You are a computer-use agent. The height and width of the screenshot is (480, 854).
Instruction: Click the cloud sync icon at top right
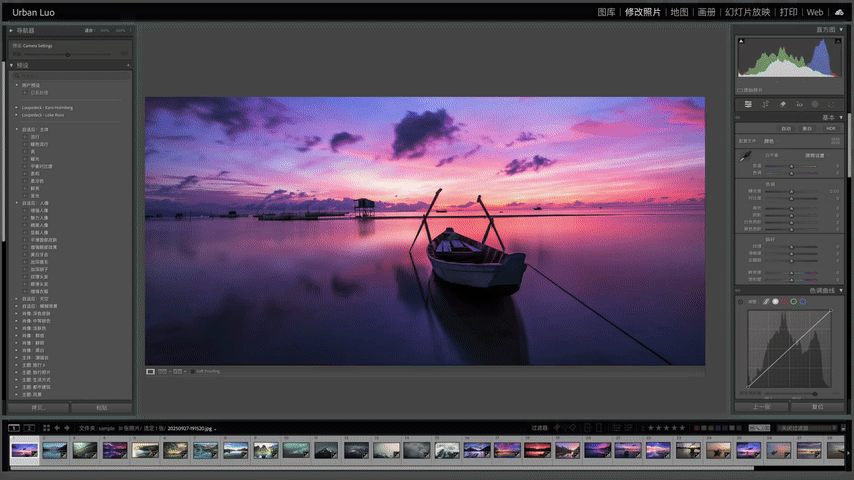(x=838, y=12)
